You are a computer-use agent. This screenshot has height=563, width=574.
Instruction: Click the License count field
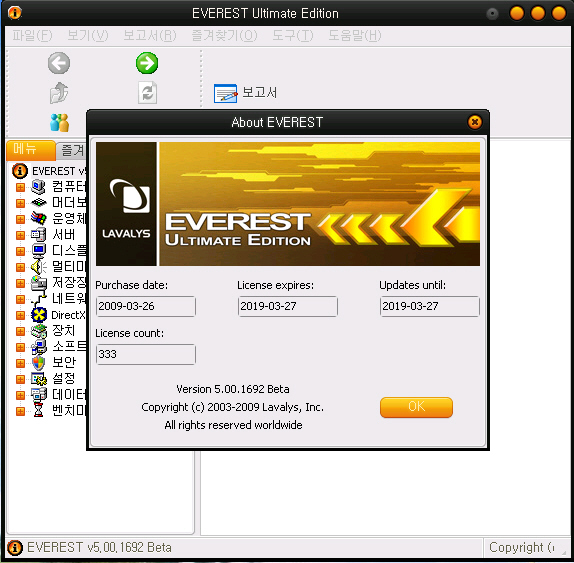(146, 354)
